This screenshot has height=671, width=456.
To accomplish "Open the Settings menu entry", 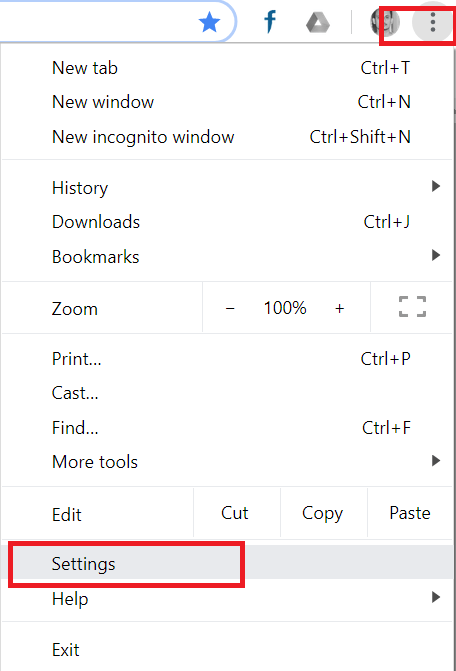I will pyautogui.click(x=227, y=564).
